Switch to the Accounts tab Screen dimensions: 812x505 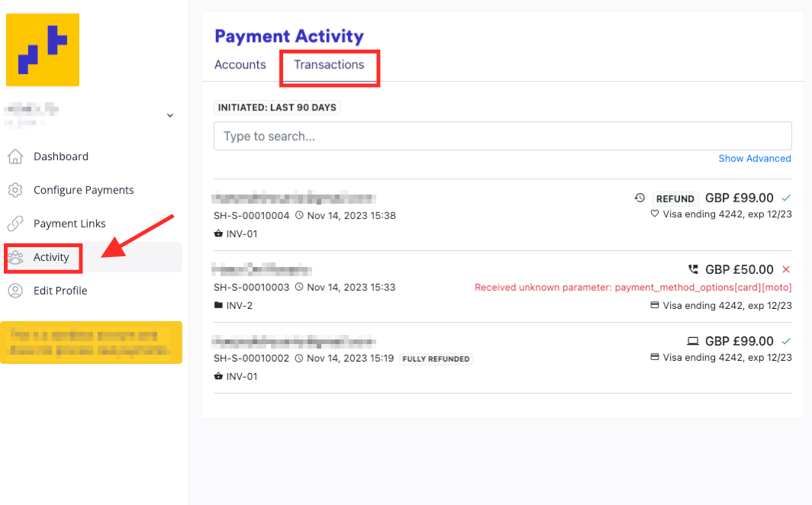coord(240,65)
